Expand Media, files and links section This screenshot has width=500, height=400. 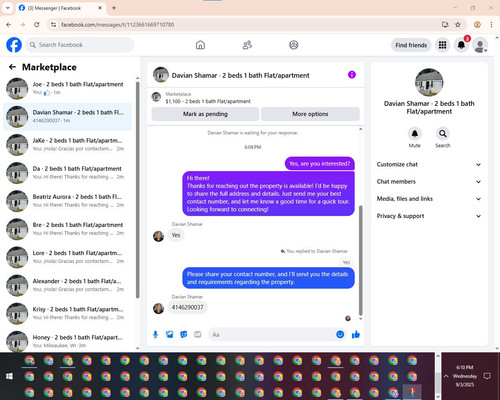[x=429, y=199]
